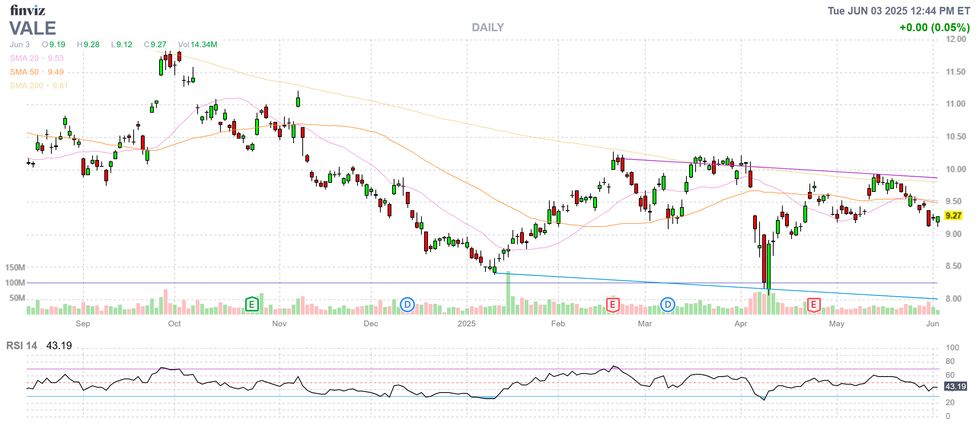Click the 12.00 price axis label
980x428 pixels.
pyautogui.click(x=956, y=39)
